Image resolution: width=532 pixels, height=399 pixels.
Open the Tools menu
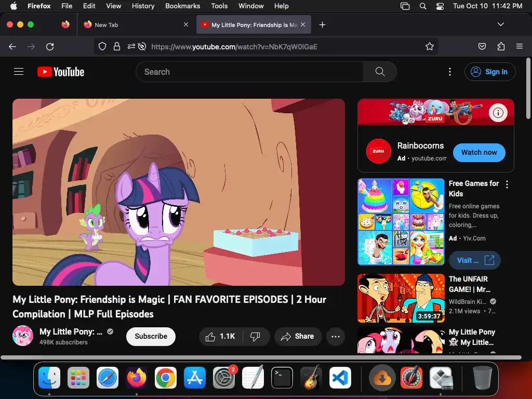click(x=219, y=6)
